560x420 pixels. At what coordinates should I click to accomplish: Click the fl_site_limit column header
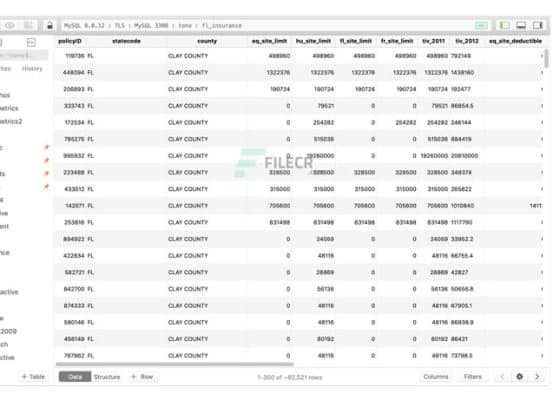[x=356, y=41]
